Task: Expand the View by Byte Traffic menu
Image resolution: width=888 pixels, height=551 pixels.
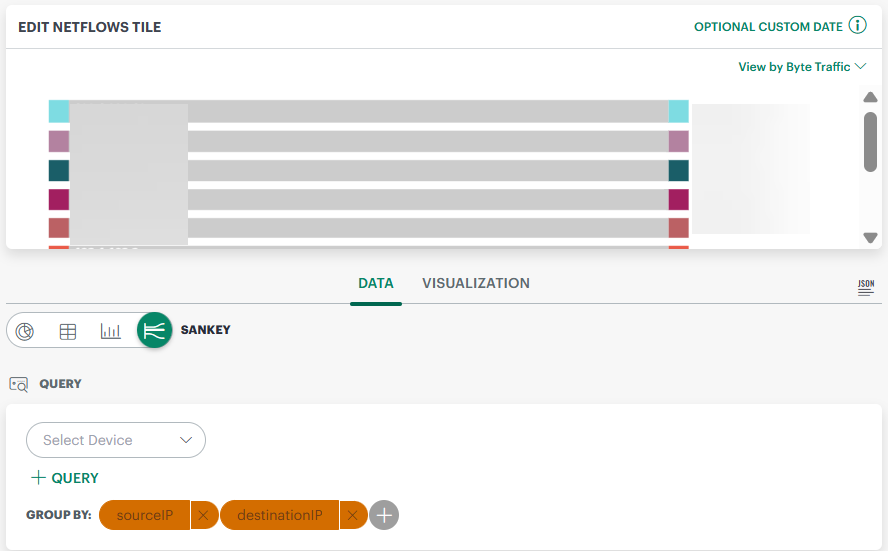Action: pyautogui.click(x=801, y=67)
